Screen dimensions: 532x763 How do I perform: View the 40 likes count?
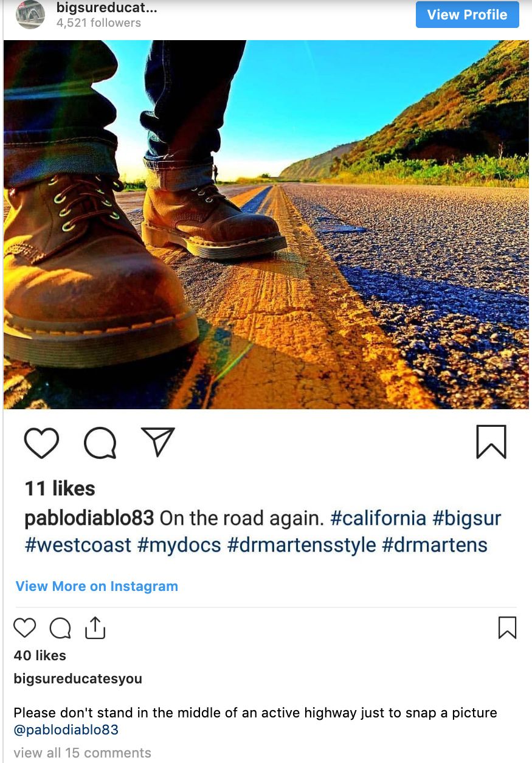[40, 655]
